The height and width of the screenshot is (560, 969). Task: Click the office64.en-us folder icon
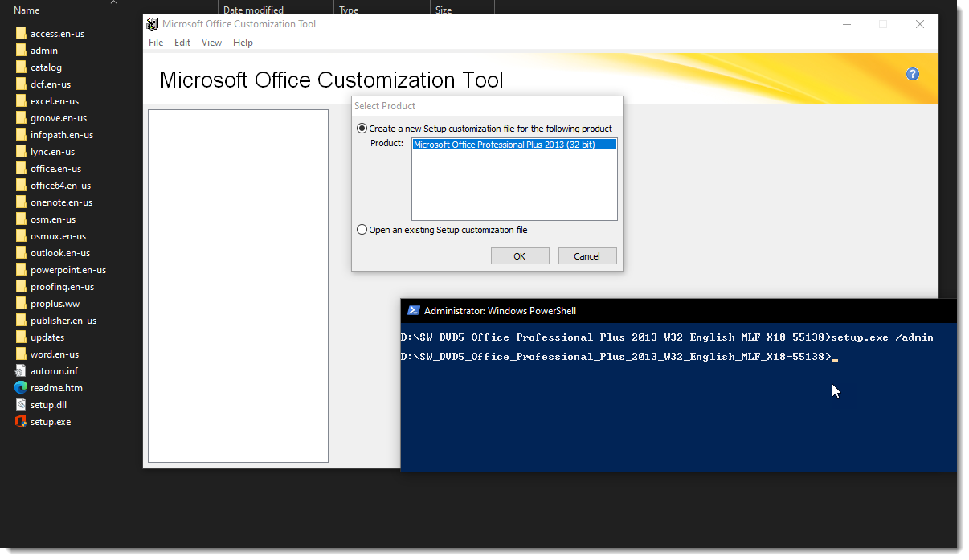[21, 186]
